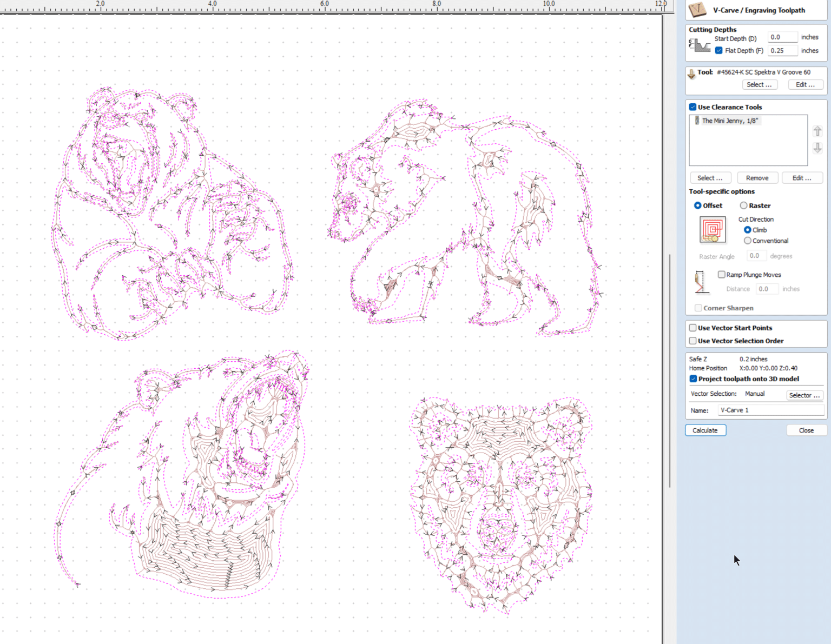Remove the selected clearance tool
This screenshot has height=644, width=831.
click(757, 178)
